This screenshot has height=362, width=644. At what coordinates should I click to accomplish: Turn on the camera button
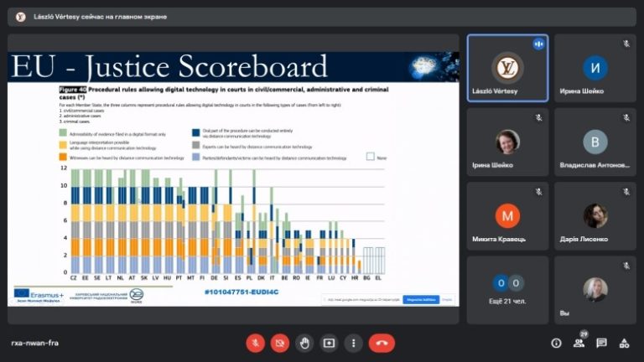click(280, 343)
